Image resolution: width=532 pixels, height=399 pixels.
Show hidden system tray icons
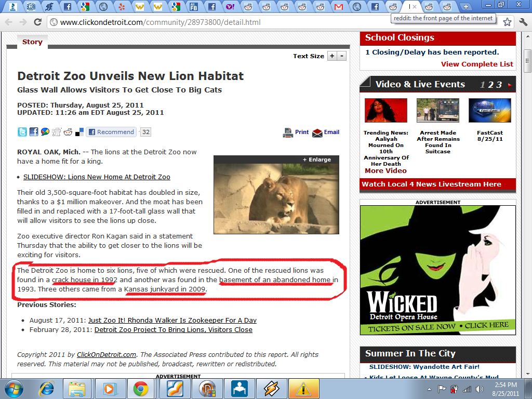pos(429,389)
